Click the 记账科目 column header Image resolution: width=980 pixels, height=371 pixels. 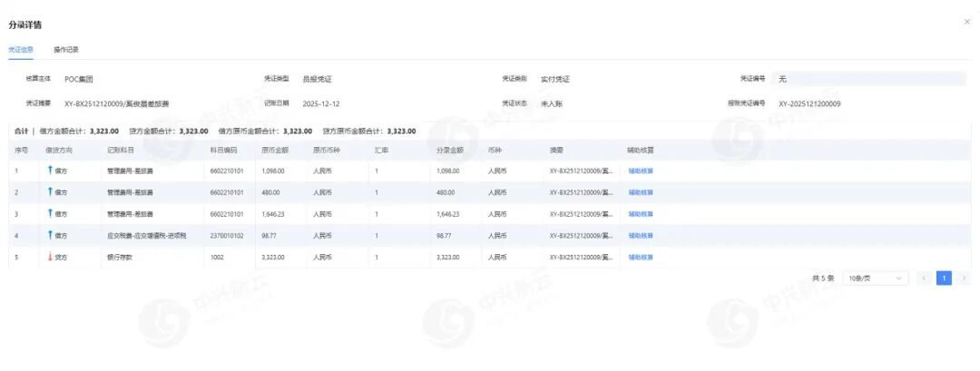click(121, 149)
